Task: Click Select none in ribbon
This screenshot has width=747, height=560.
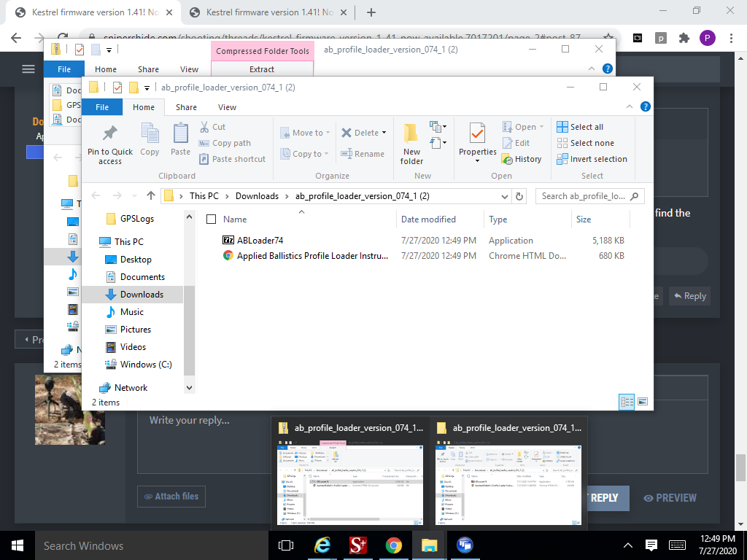Action: [586, 143]
